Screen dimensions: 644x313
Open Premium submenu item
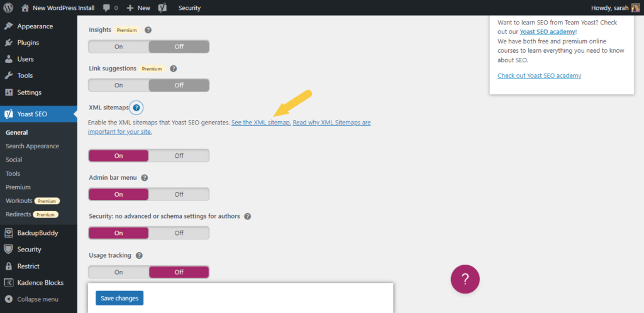[18, 187]
